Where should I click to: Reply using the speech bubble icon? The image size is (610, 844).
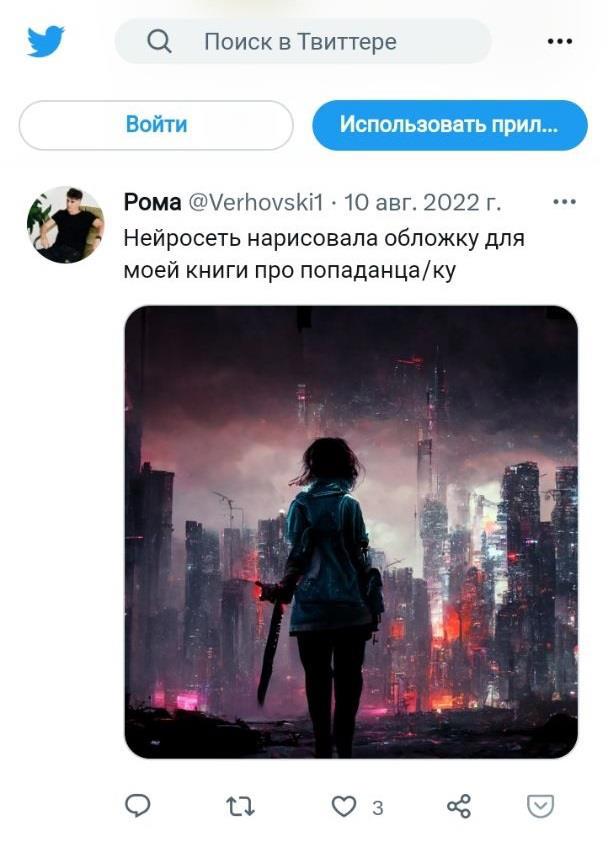click(138, 806)
